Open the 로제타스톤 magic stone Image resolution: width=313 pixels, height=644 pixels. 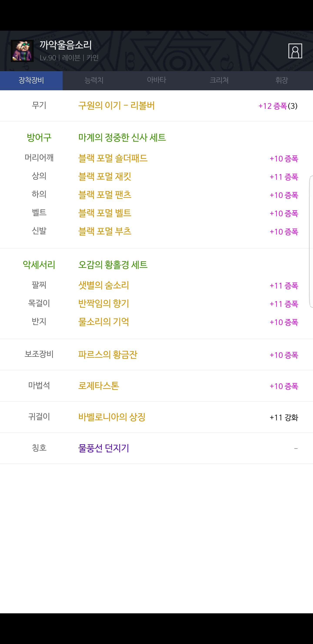[x=99, y=386]
